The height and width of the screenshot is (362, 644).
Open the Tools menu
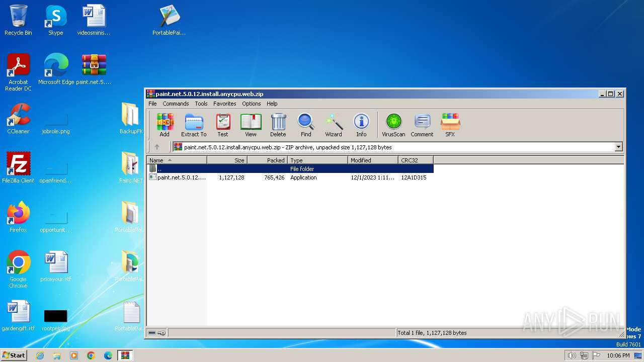click(201, 104)
